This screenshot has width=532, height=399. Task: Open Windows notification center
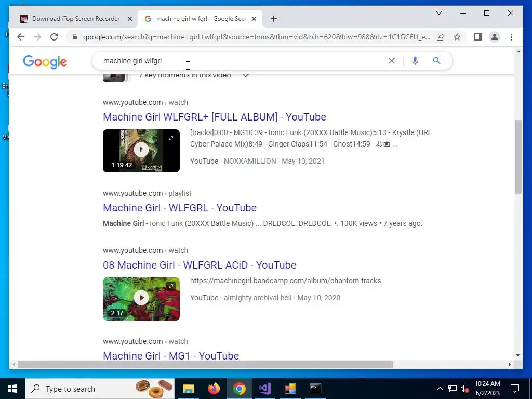[x=515, y=389]
